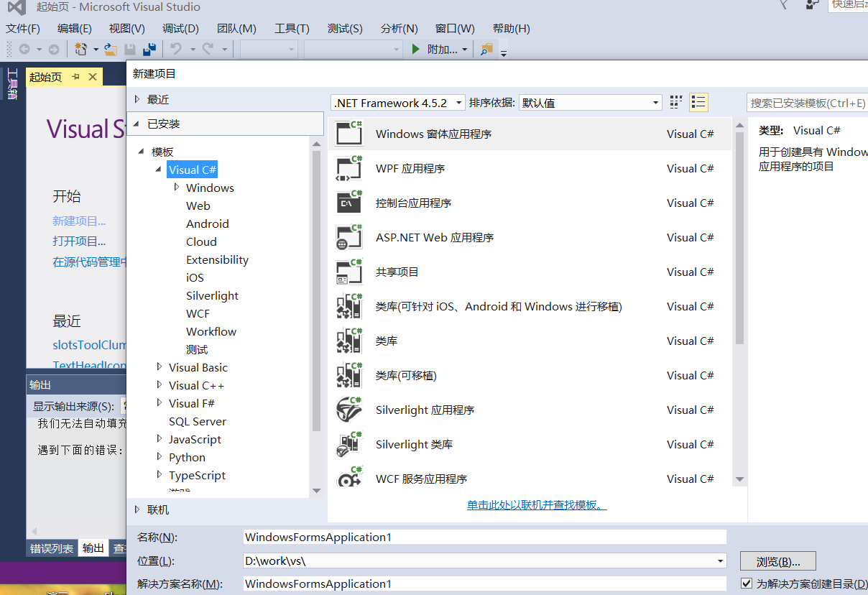Click the 类库 template name
Image resolution: width=868 pixels, height=595 pixels.
387,341
